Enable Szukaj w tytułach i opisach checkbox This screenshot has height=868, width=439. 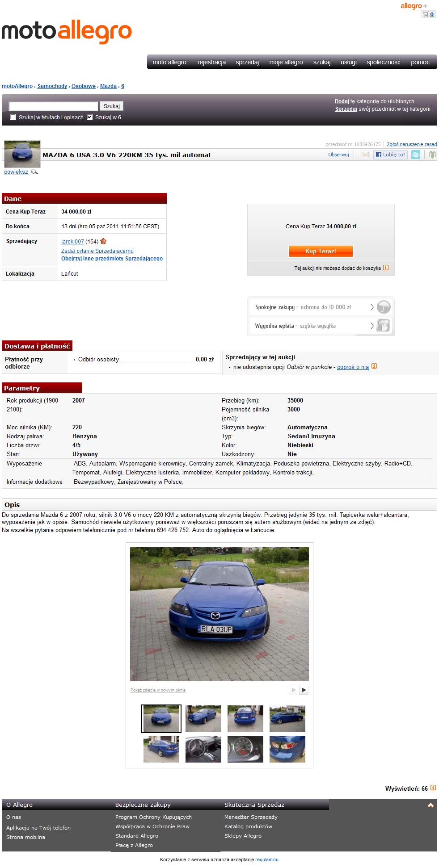[13, 117]
